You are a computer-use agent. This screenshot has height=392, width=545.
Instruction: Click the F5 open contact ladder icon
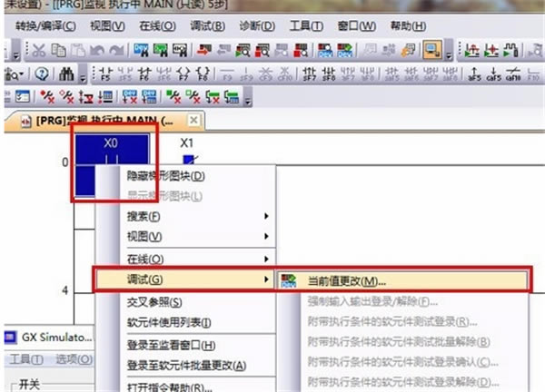[x=105, y=74]
